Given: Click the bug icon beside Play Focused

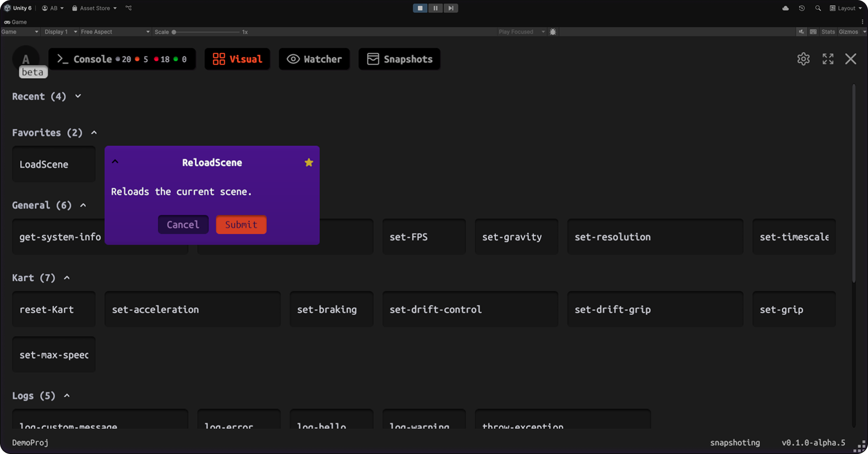Looking at the screenshot, I should (x=553, y=32).
